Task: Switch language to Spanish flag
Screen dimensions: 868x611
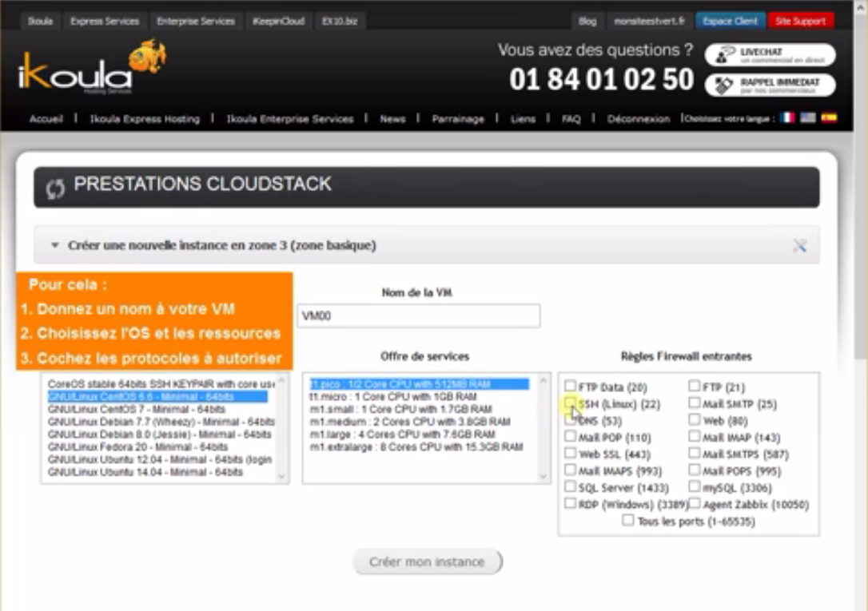Action: click(829, 117)
